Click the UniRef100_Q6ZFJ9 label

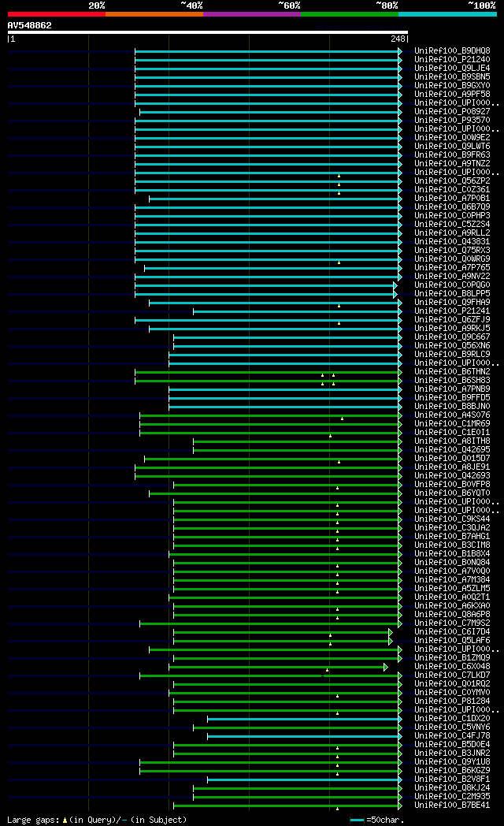coord(452,319)
